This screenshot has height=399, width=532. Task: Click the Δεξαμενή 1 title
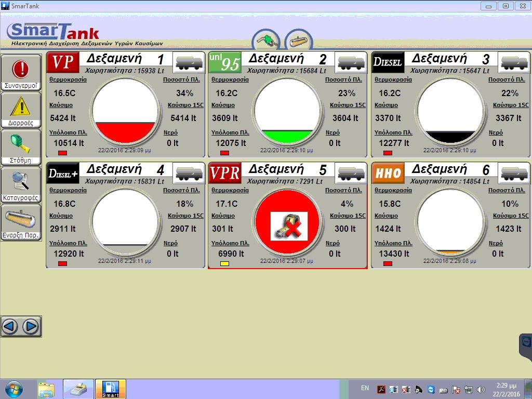[126, 59]
